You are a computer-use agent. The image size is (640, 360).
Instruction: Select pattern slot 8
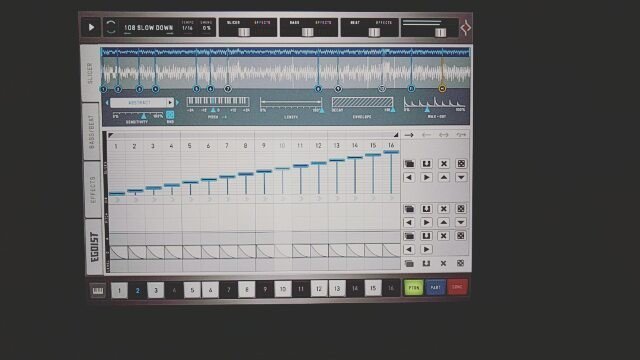coord(247,289)
